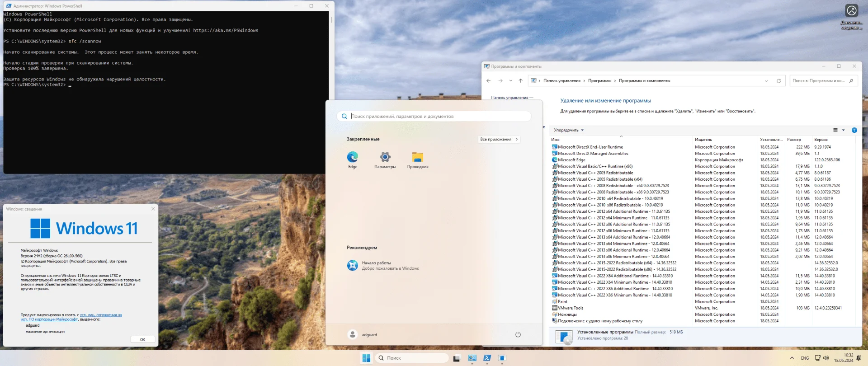
Task: Click the Windows Start button on taskbar
Action: point(366,358)
